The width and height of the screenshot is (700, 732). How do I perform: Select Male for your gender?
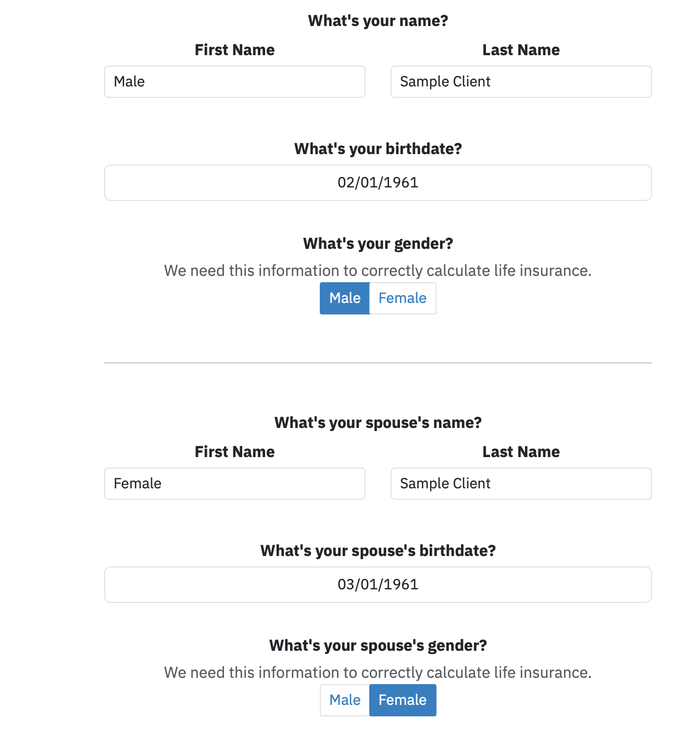point(345,298)
